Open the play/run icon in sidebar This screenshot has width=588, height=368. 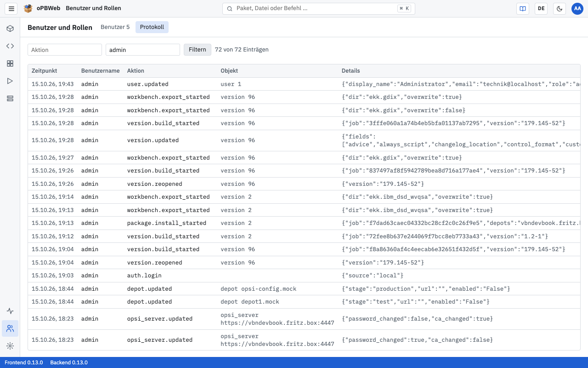coord(10,81)
